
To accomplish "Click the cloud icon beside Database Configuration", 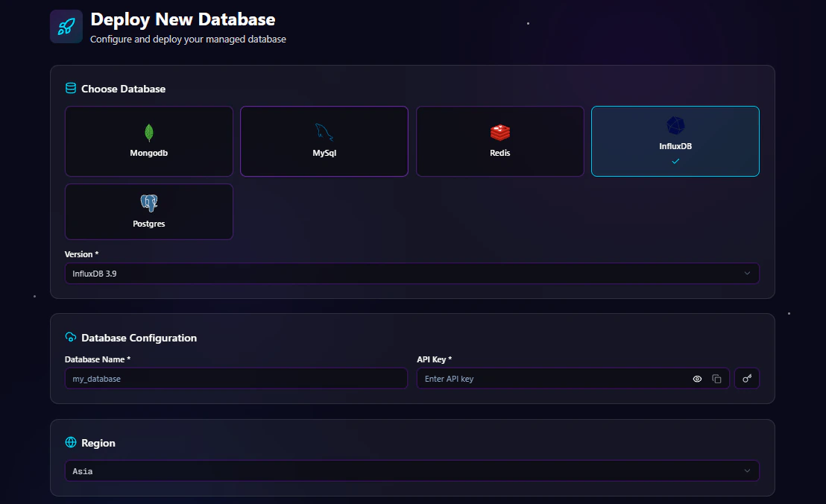I will point(71,337).
